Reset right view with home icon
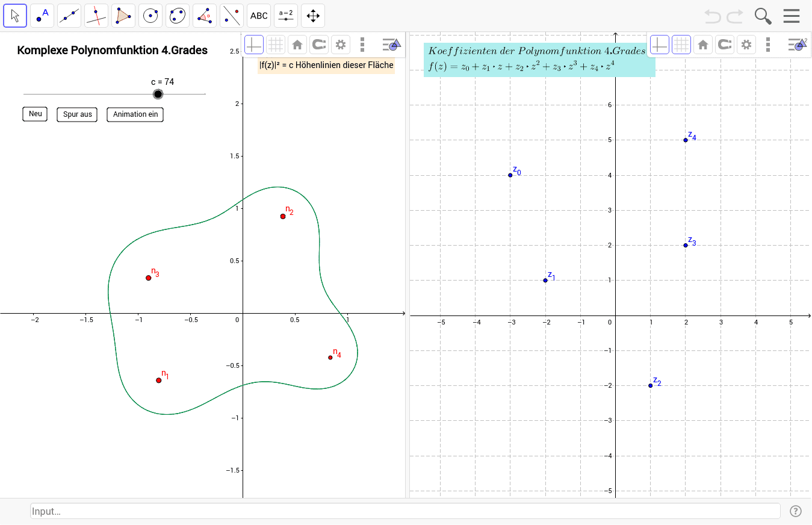Viewport: 812px width, 525px height. point(702,44)
